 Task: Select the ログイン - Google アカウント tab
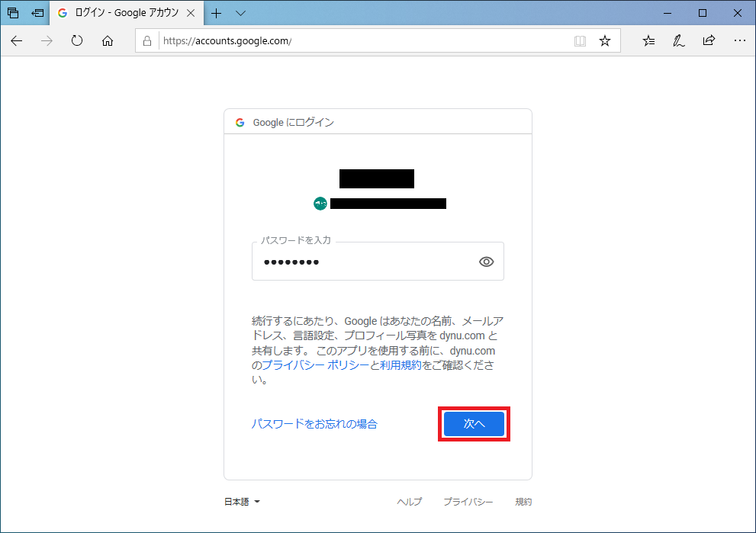tap(127, 13)
